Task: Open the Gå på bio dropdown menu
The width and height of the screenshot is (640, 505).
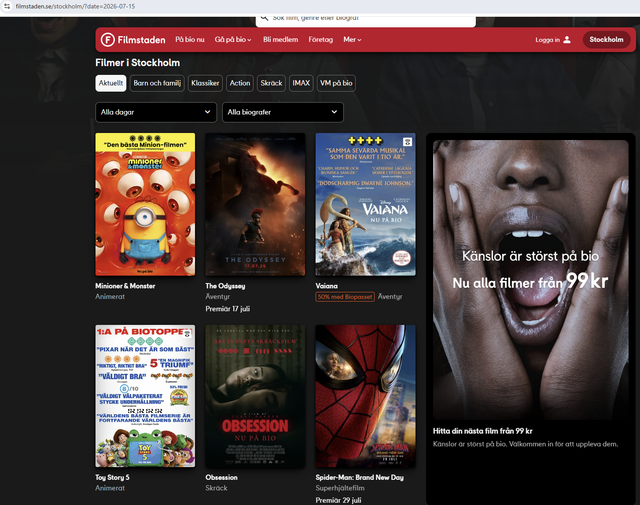Action: pyautogui.click(x=233, y=40)
